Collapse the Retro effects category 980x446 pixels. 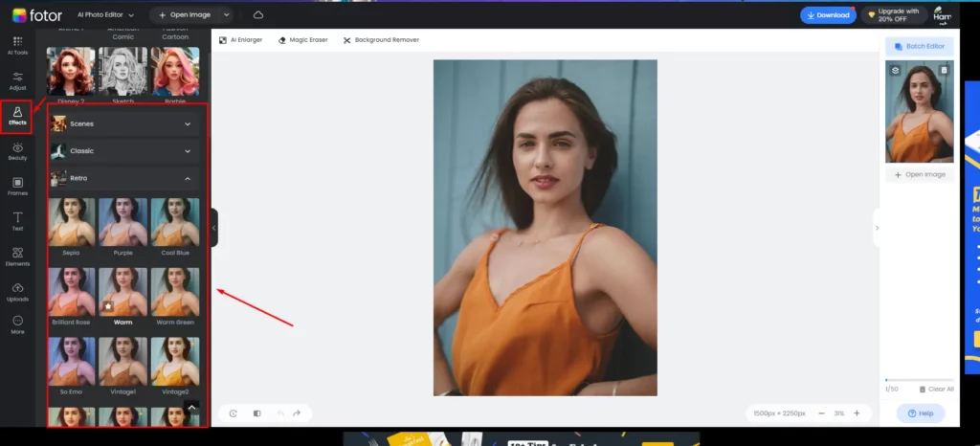tap(124, 179)
